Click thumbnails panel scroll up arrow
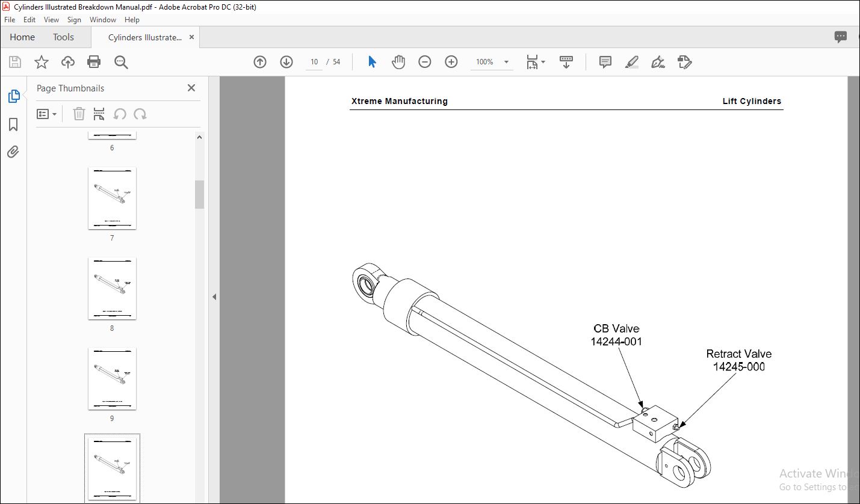Screen dimensions: 860x504 [x=199, y=137]
